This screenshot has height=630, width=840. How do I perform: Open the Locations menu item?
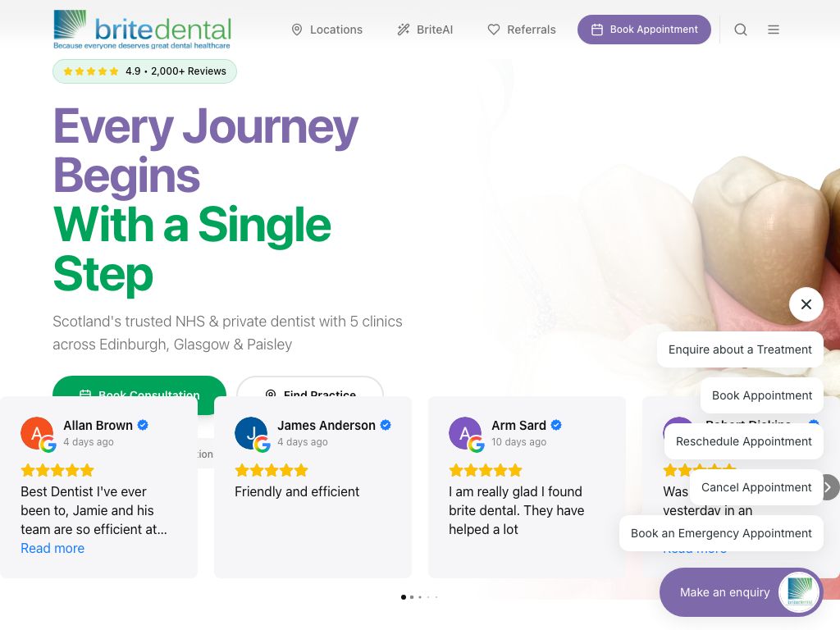tap(326, 30)
